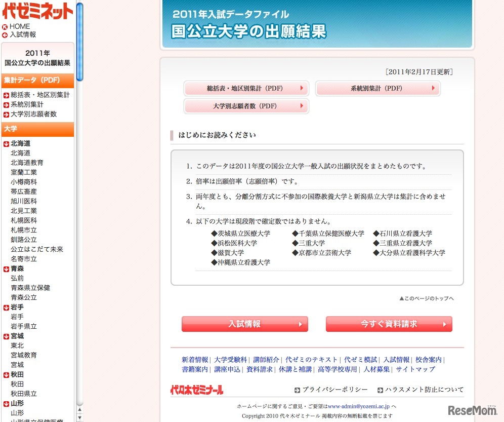Viewport: 504px width, 422px height.
Task: Open 新着情報 footer link
Action: click(195, 360)
